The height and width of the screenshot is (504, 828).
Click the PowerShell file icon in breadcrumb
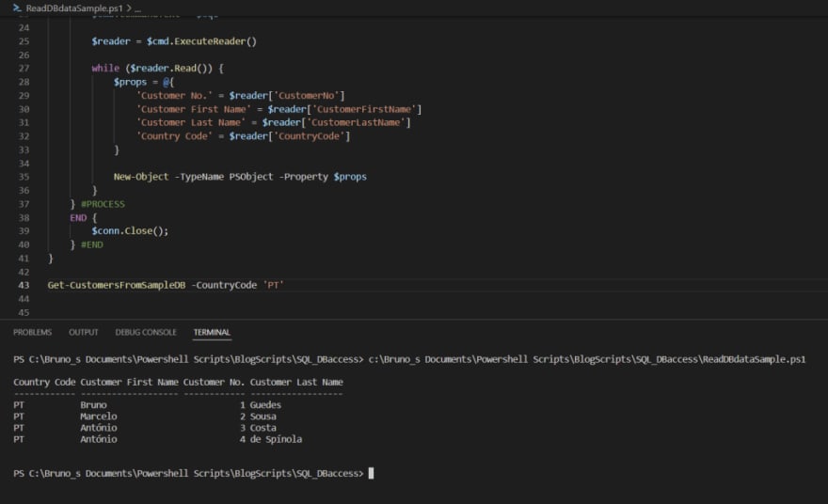17,8
